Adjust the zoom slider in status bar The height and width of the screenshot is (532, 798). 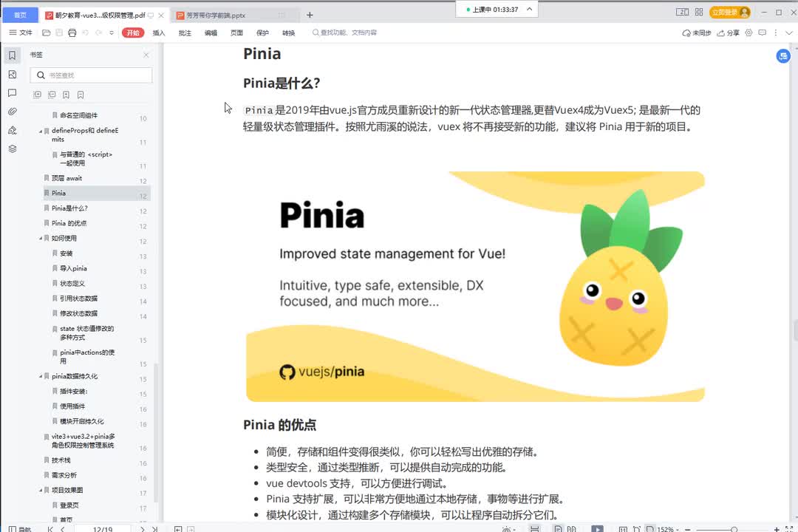[734, 530]
